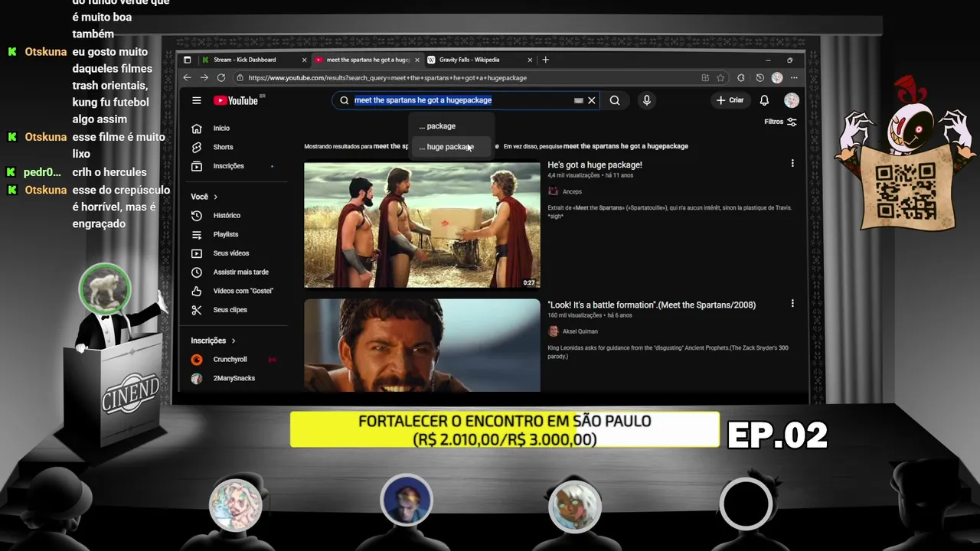
Task: Clear the YouTube search box text
Action: click(592, 100)
